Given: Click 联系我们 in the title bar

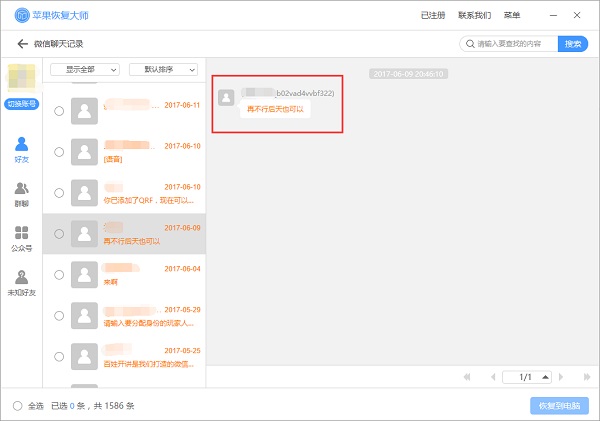Looking at the screenshot, I should pyautogui.click(x=474, y=15).
